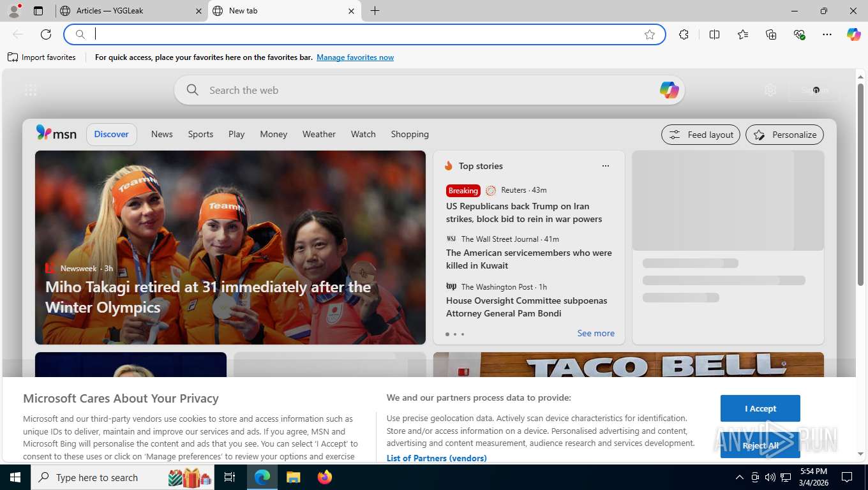Select the Discover tab in msn
Viewport: 868px width, 490px height.
(x=112, y=134)
